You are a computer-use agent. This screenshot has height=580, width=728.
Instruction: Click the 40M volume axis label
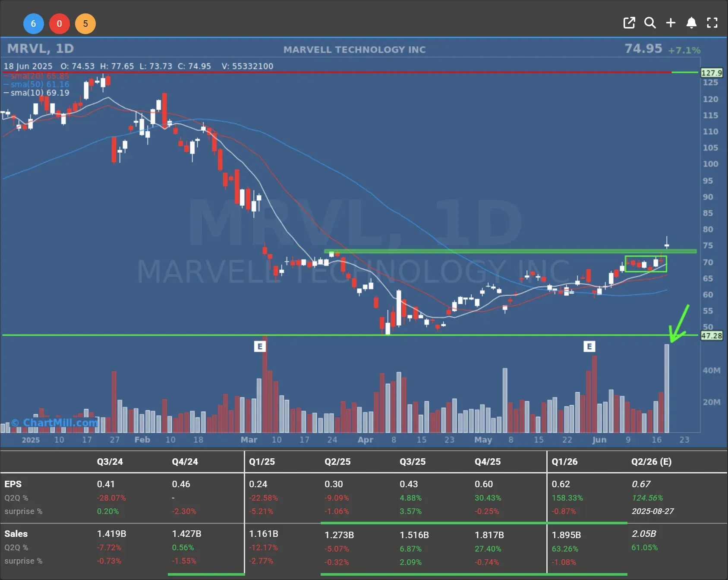point(711,371)
